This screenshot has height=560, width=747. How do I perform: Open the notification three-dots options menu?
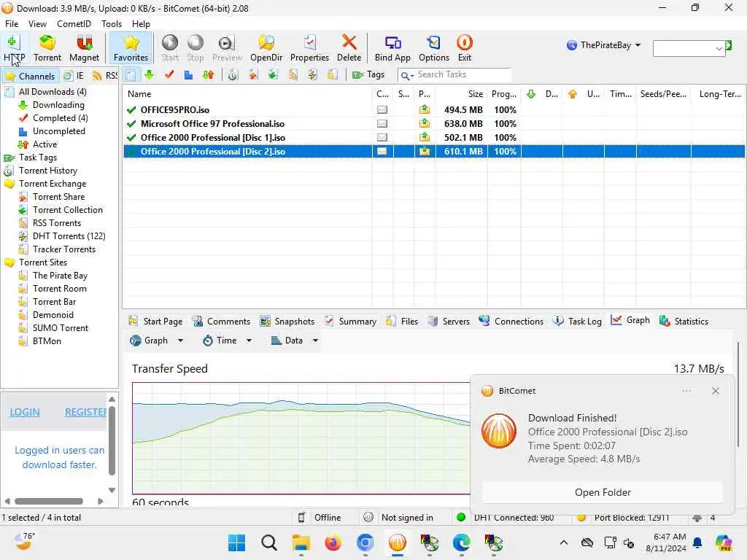click(x=686, y=391)
